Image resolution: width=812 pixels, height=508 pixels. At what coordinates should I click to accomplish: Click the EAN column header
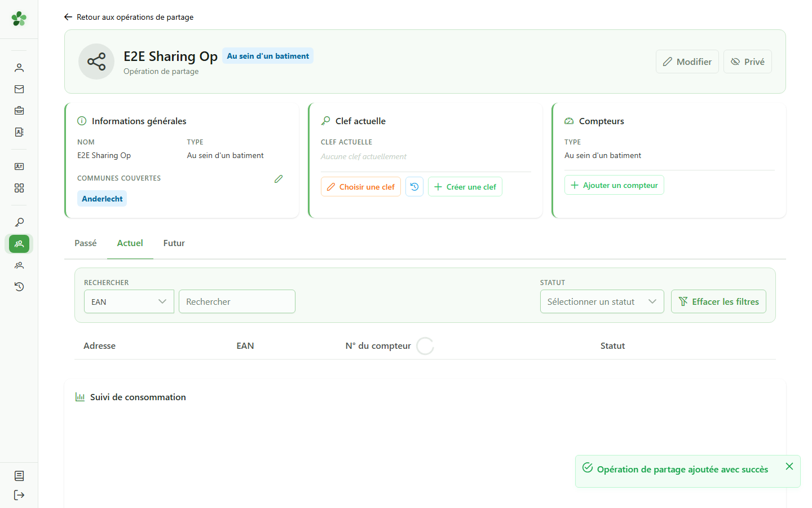245,345
